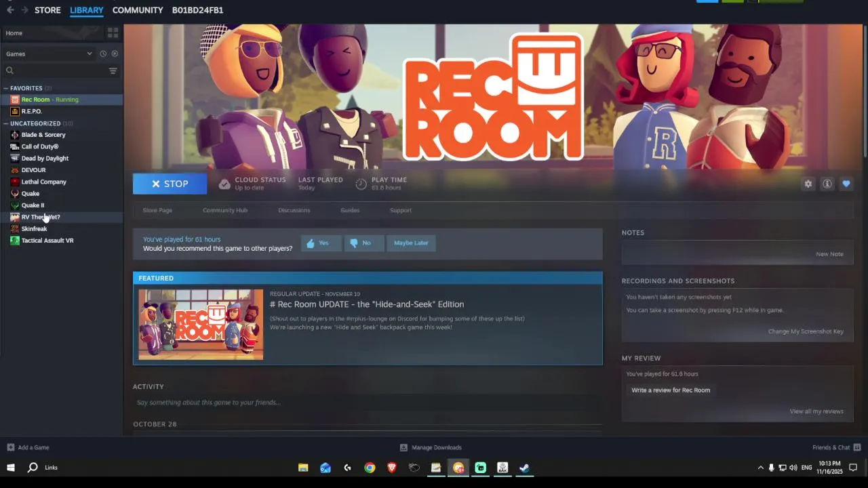Click the Steam icon in the taskbar

click(524, 468)
